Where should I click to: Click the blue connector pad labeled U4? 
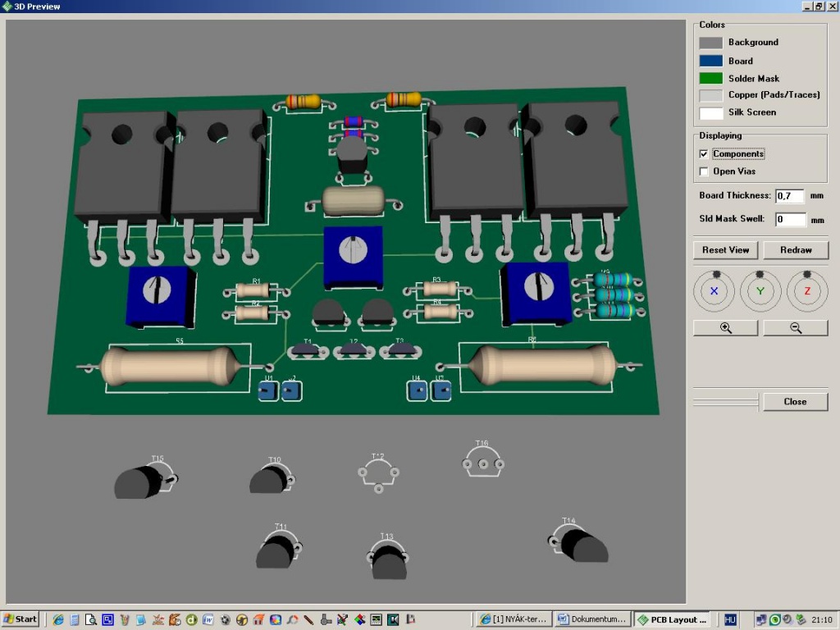point(417,390)
